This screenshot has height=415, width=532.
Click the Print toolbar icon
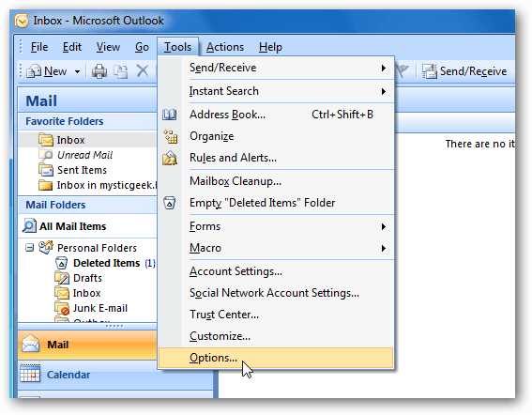click(99, 71)
